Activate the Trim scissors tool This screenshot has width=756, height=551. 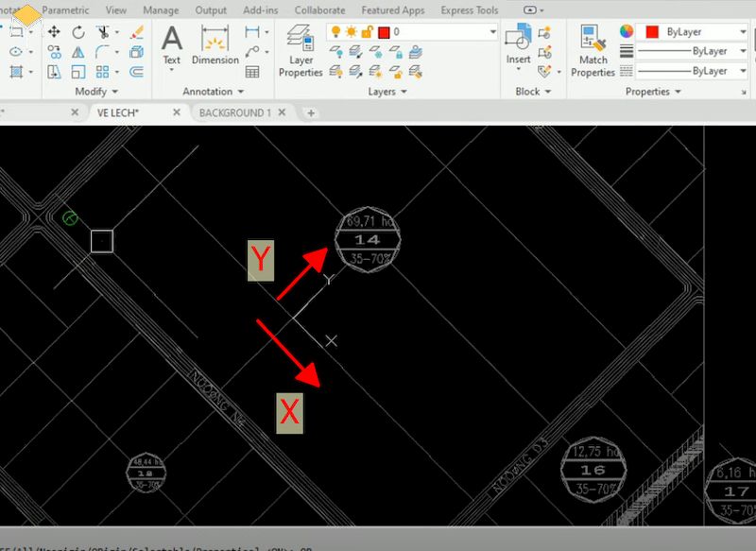(x=102, y=32)
